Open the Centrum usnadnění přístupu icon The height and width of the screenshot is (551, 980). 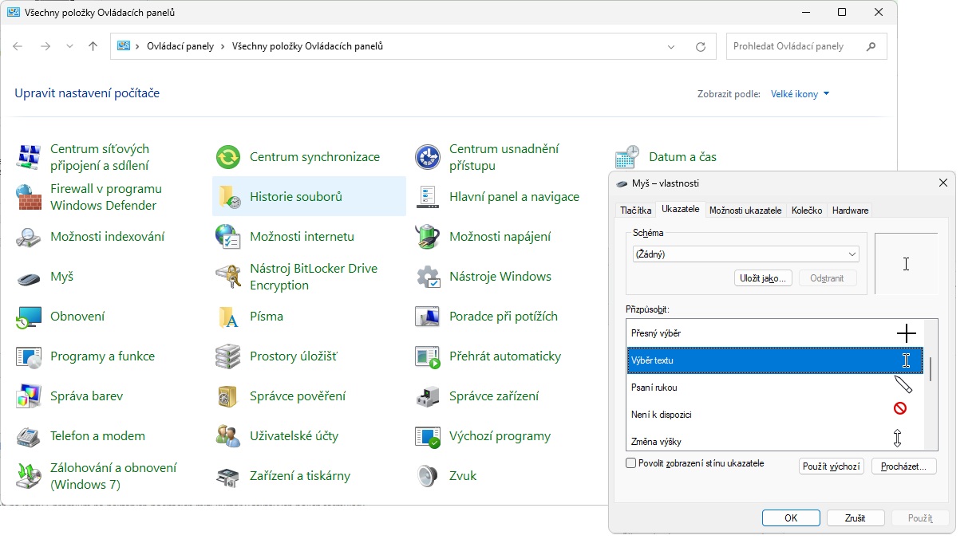point(428,157)
